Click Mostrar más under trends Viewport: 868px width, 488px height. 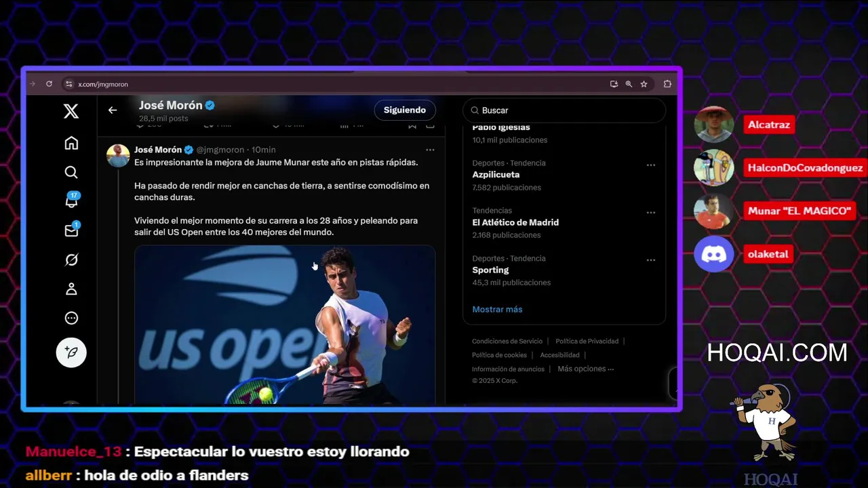pyautogui.click(x=497, y=309)
